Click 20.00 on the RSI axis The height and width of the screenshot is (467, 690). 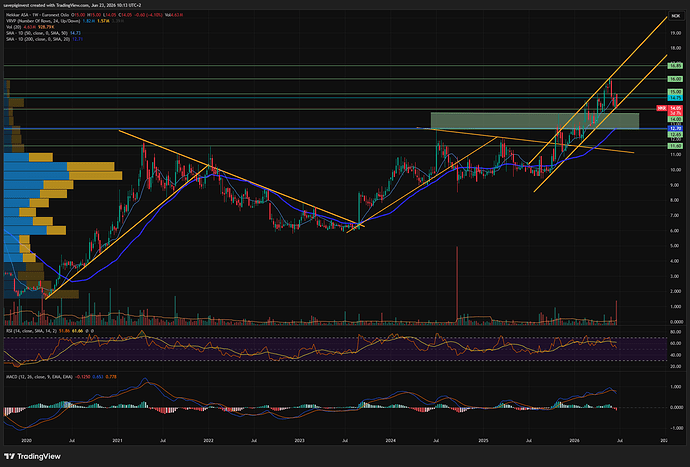tap(676, 366)
